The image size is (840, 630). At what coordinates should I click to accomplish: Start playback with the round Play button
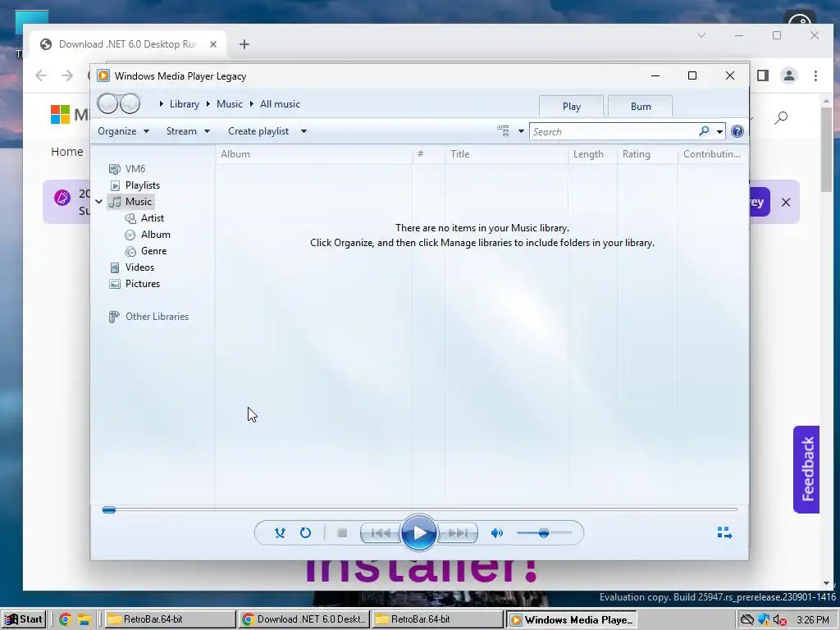[x=418, y=532]
